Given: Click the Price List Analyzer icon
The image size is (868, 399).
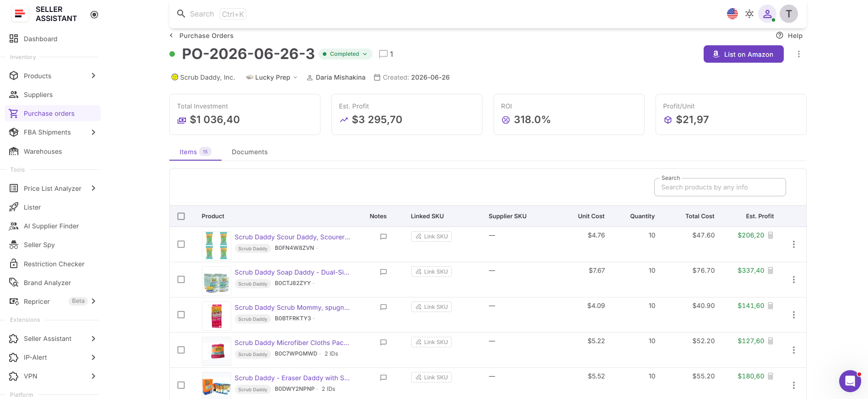Looking at the screenshot, I should (x=14, y=188).
